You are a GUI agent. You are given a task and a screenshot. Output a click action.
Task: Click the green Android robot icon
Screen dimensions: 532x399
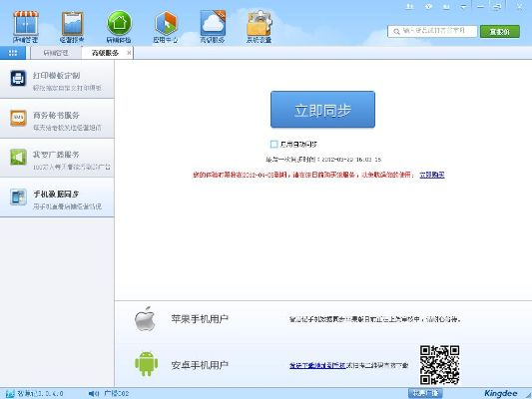tap(147, 364)
